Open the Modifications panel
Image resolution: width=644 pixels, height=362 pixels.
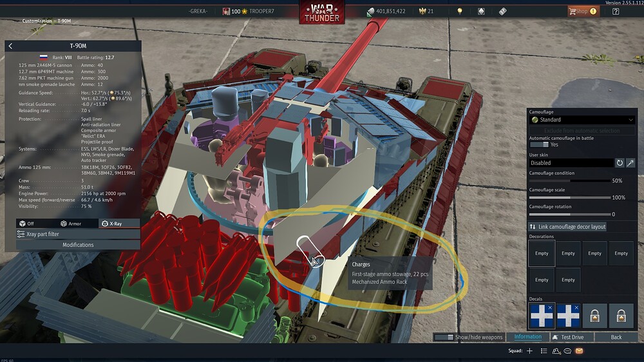(78, 245)
